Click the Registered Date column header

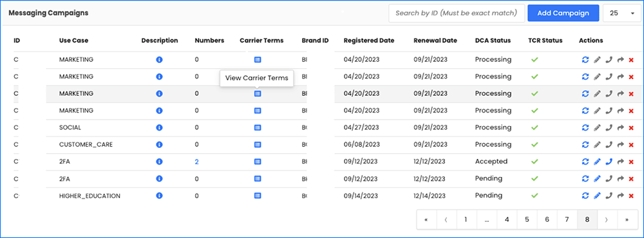pos(369,41)
